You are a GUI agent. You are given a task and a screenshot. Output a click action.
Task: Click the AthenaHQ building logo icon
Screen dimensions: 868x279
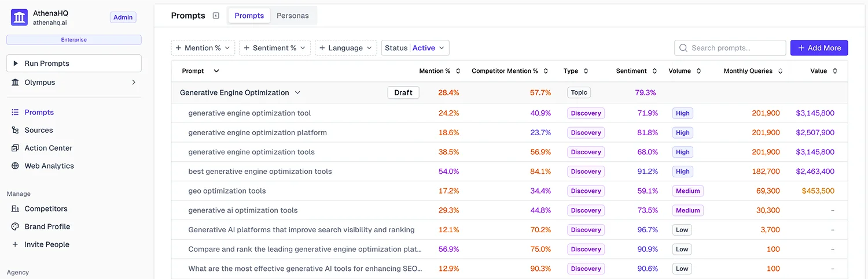click(x=20, y=17)
